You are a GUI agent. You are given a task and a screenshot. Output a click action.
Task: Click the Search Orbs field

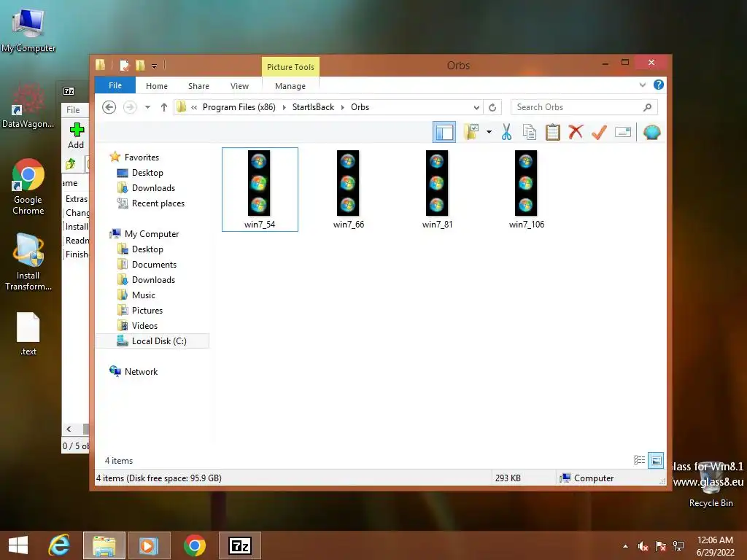pos(584,107)
